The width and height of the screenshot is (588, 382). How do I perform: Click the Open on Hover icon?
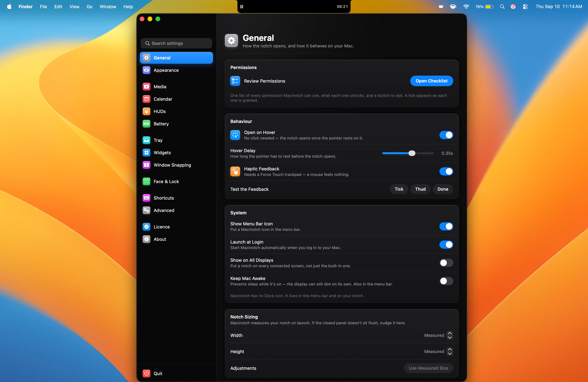point(235,135)
